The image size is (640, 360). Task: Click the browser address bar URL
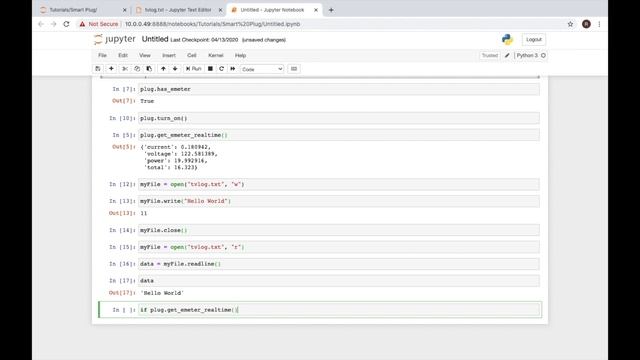click(212, 24)
